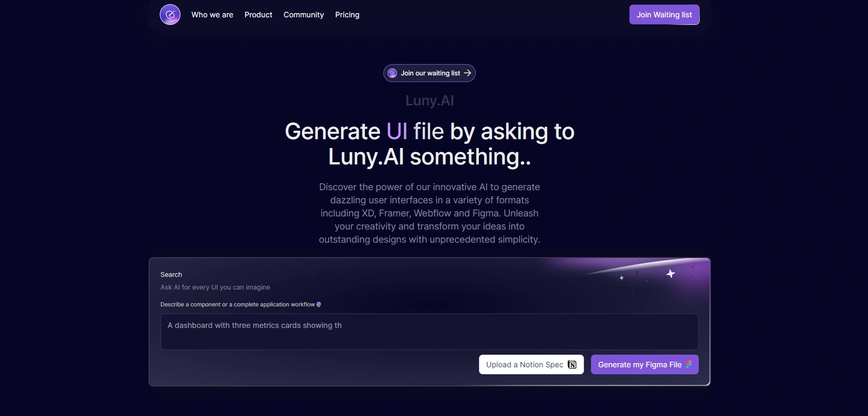Click the Search label in the card

171,274
